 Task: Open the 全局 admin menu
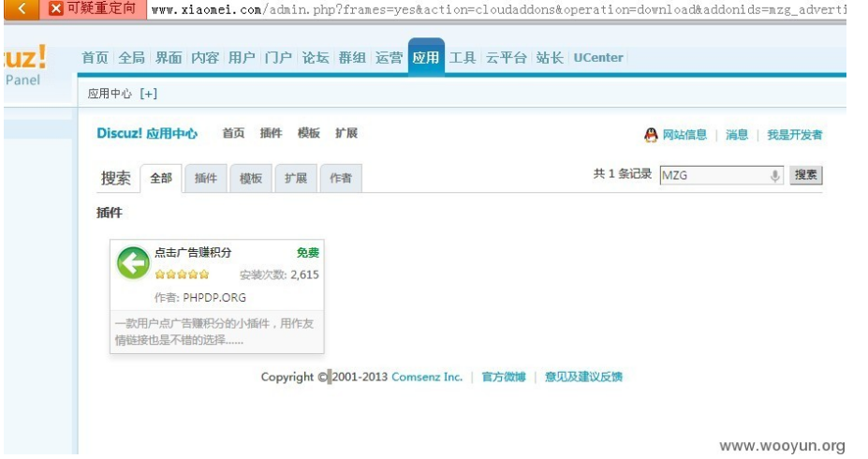pyautogui.click(x=132, y=57)
